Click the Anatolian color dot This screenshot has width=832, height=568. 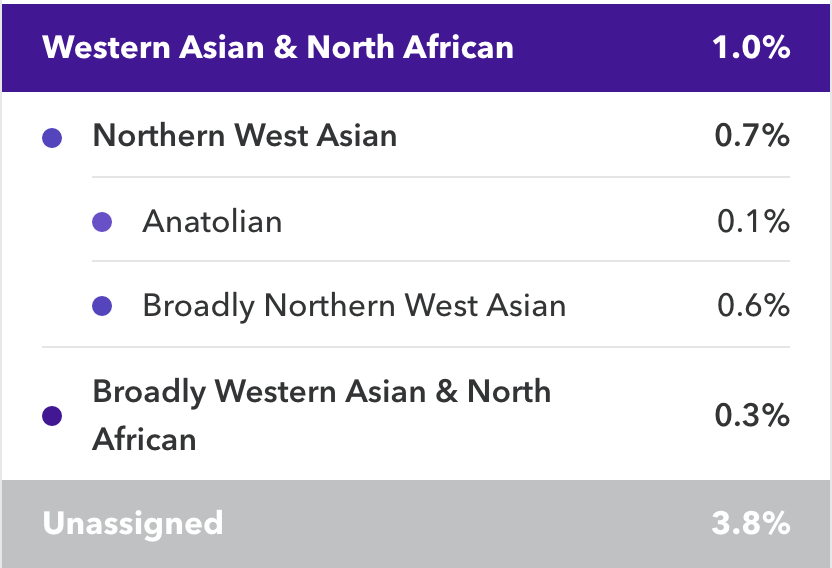coord(102,222)
